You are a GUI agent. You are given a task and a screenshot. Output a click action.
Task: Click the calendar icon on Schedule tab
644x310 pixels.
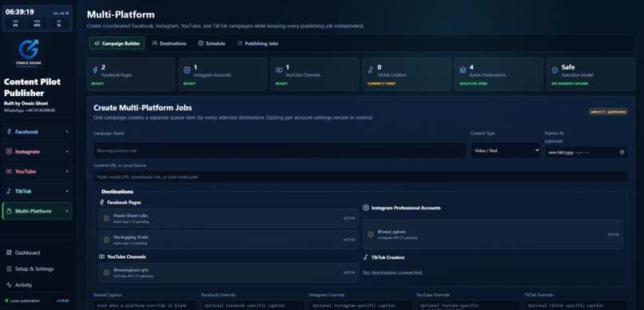pos(201,43)
